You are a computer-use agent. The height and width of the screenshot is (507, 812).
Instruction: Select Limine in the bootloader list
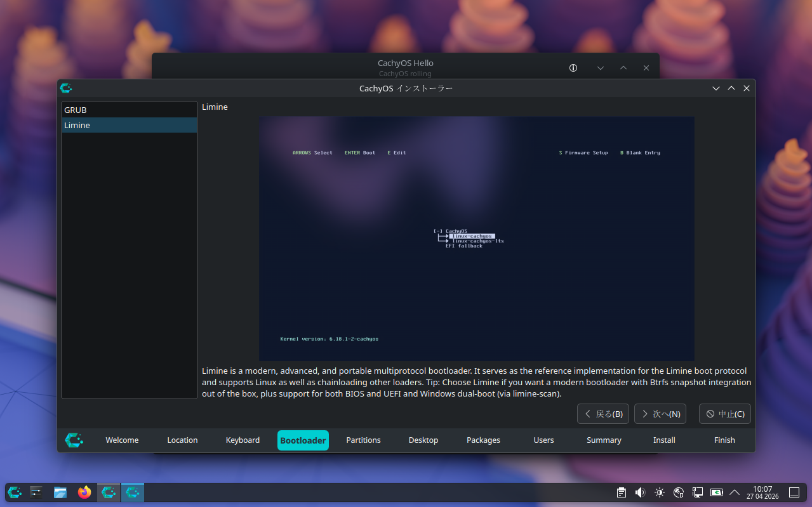129,125
